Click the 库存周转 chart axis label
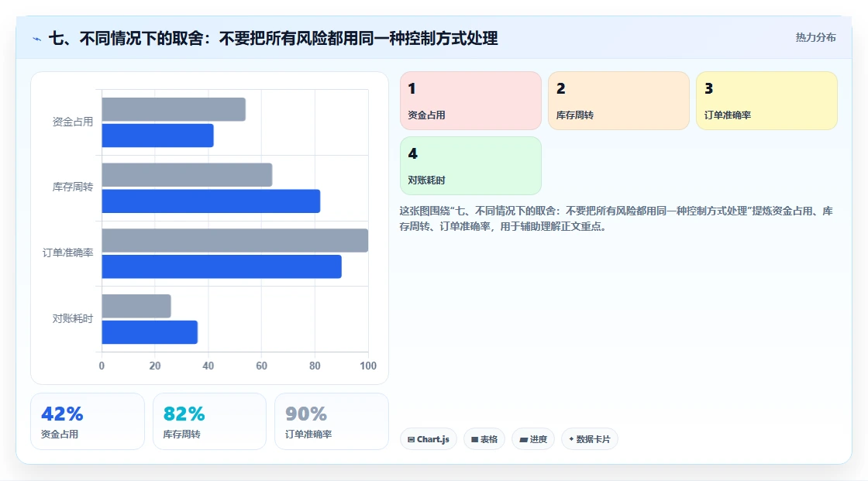The width and height of the screenshot is (868, 481). (x=73, y=187)
